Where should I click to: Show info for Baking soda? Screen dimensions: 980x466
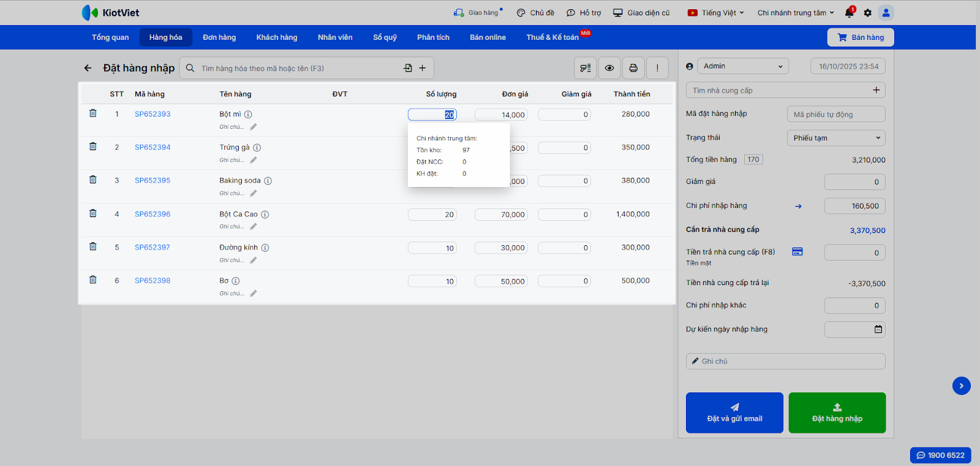pos(268,181)
